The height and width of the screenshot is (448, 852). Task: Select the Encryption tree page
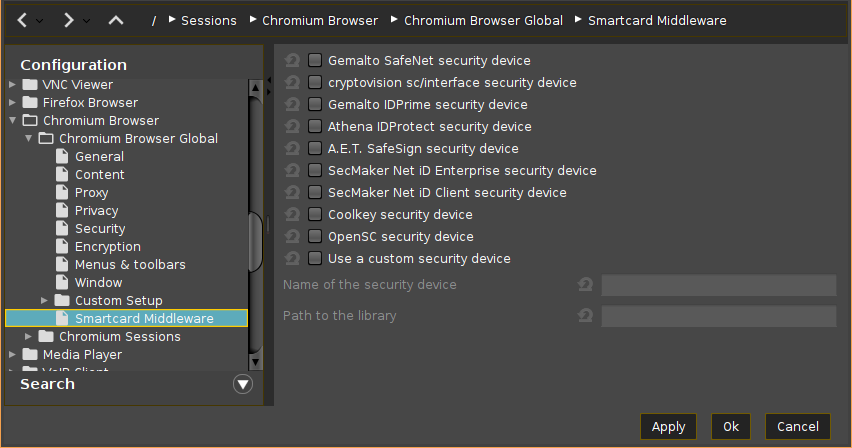coord(107,247)
